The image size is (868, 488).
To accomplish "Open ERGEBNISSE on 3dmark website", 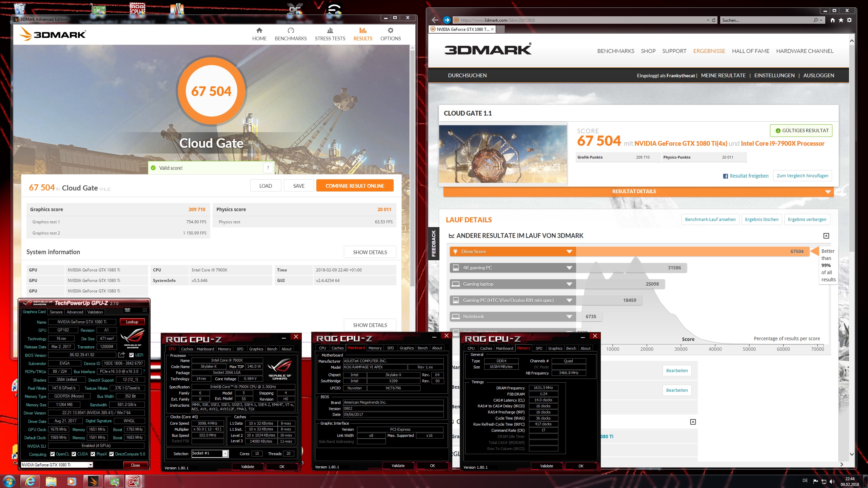I will point(709,51).
